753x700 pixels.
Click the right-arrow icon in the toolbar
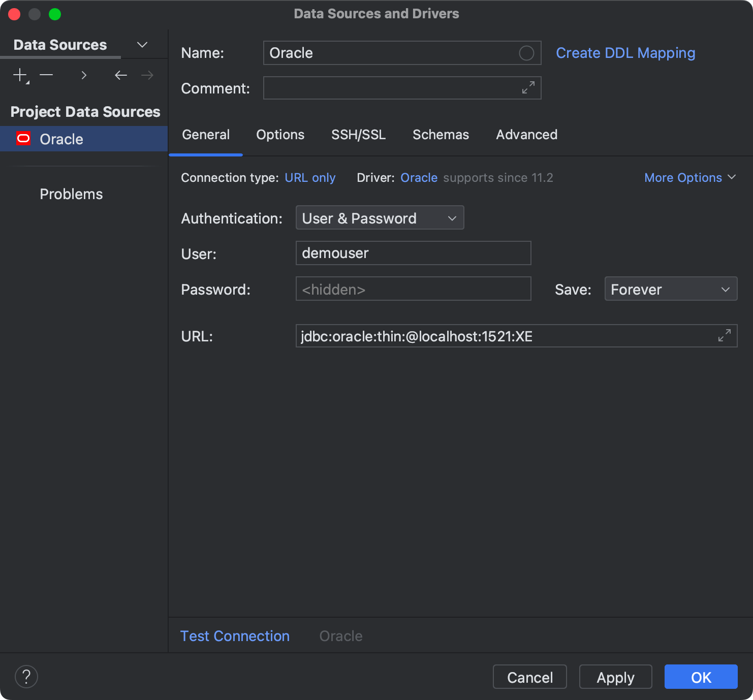pos(84,75)
